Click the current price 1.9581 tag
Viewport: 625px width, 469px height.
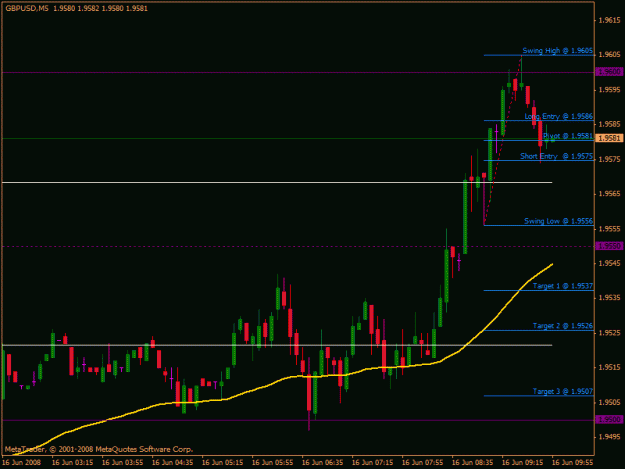pyautogui.click(x=609, y=138)
